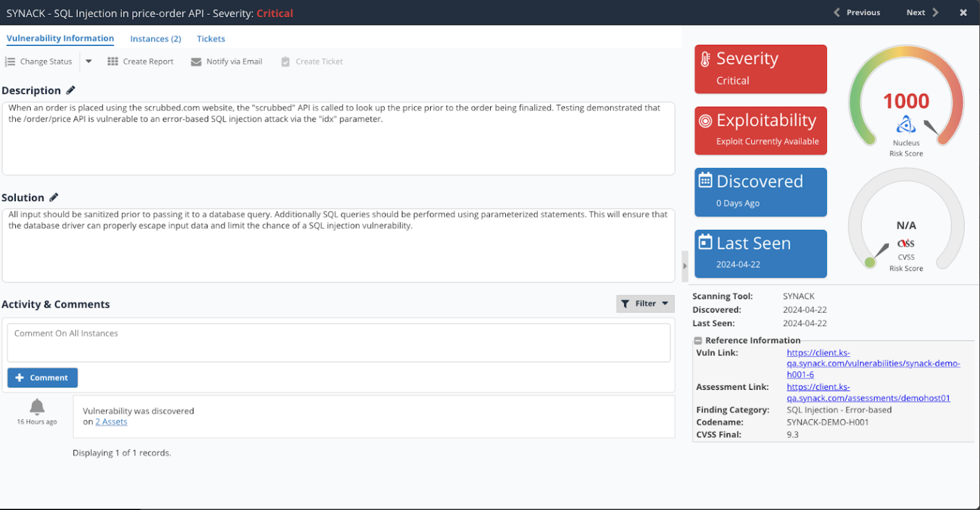Open the Tickets tab
Image resolution: width=980 pixels, height=510 pixels.
coord(211,38)
